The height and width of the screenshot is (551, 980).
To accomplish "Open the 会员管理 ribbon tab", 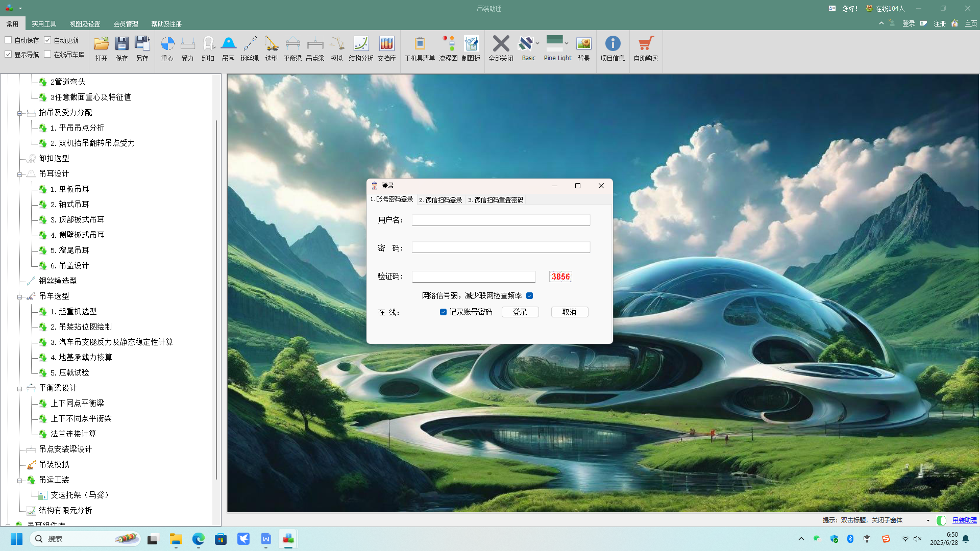I will [x=126, y=24].
